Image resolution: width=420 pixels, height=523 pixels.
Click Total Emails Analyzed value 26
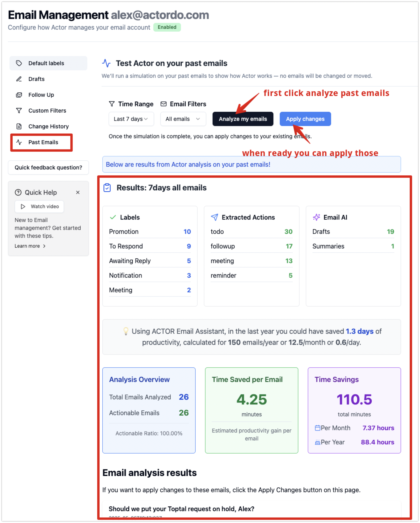click(x=184, y=397)
